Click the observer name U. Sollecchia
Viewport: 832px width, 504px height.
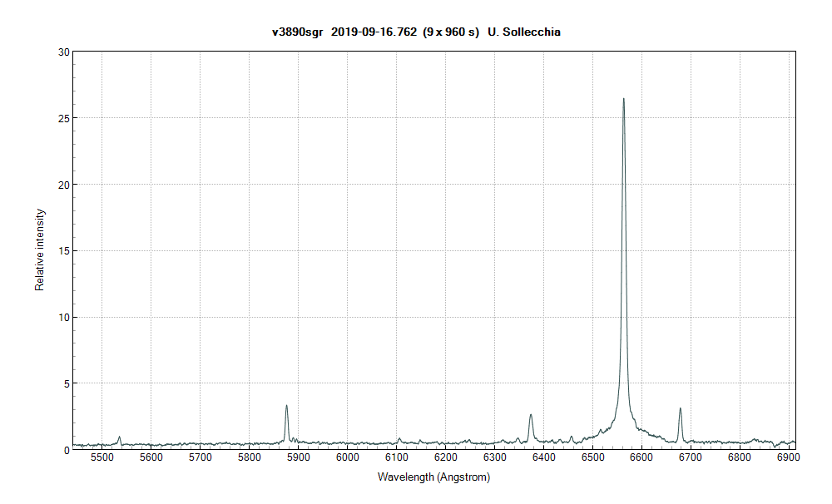(x=523, y=33)
